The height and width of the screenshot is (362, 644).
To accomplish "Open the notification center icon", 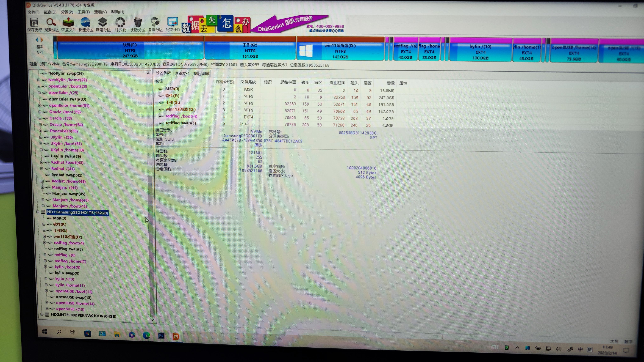I will coord(626,350).
